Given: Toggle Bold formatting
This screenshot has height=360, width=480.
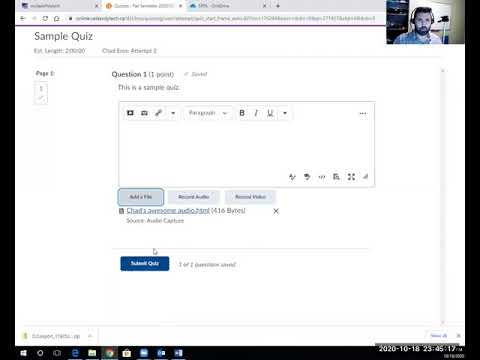Looking at the screenshot, I should pyautogui.click(x=242, y=113).
